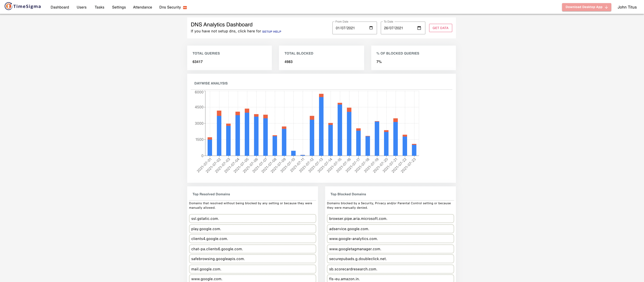Click the TimeSigma logo icon
This screenshot has height=282, width=644.
click(8, 6)
